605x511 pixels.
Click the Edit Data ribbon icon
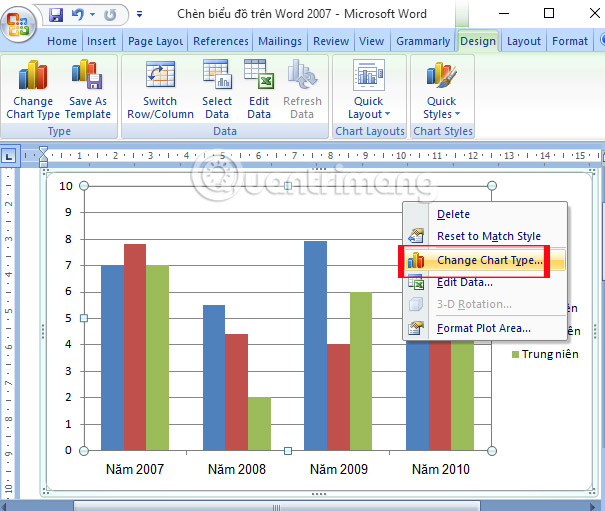click(259, 90)
